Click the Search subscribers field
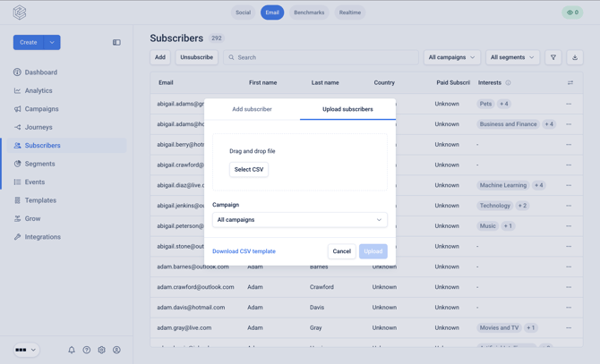600x364 pixels. pyautogui.click(x=321, y=57)
